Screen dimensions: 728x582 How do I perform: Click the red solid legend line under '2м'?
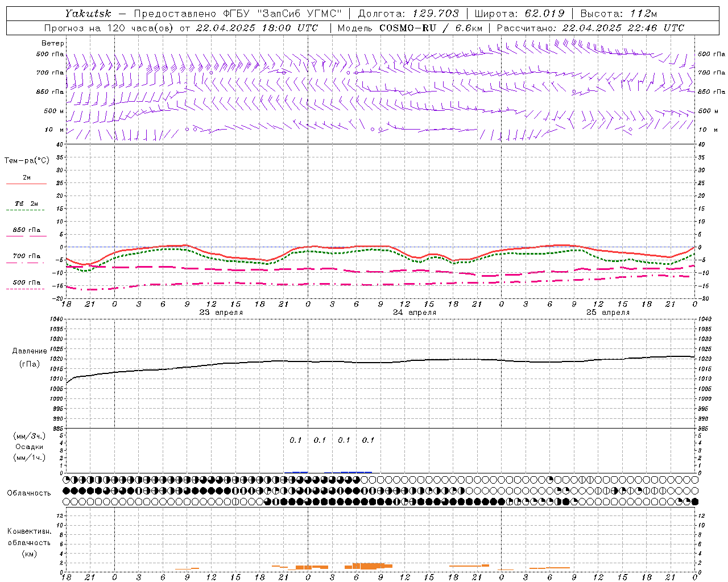coord(26,184)
